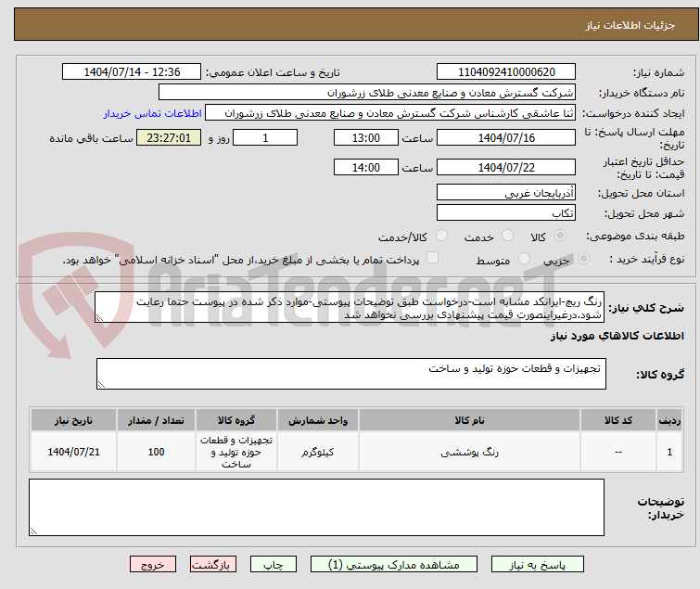This screenshot has height=589, width=700.
Task: Click the public announcement date field 1404/07/14
Action: (x=132, y=72)
